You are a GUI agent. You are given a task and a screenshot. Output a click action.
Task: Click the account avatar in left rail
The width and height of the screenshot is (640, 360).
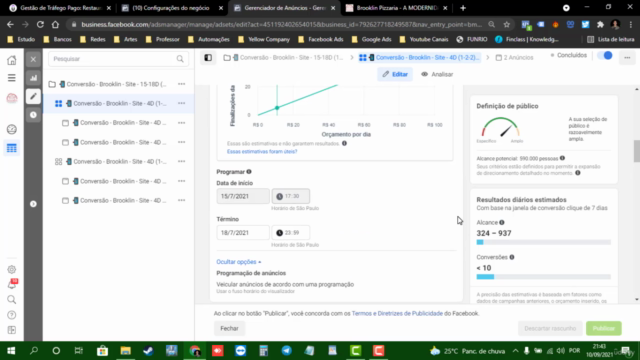coord(12,98)
